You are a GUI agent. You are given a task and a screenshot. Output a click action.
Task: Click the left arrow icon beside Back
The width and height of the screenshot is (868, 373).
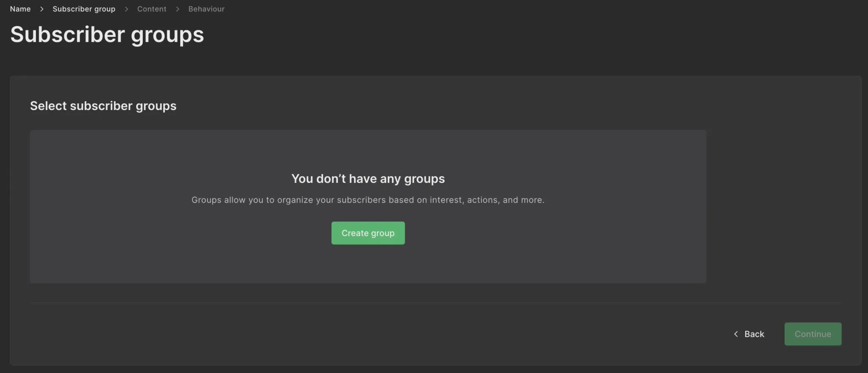point(736,334)
